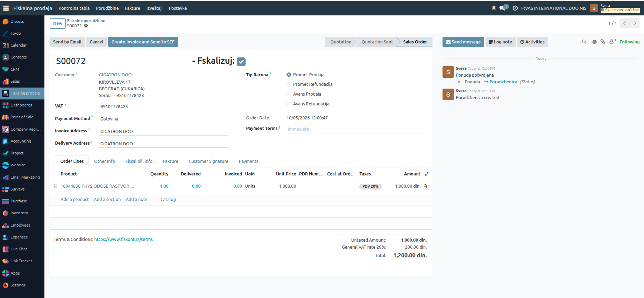Click the Log note button
This screenshot has width=644, height=298.
[501, 42]
